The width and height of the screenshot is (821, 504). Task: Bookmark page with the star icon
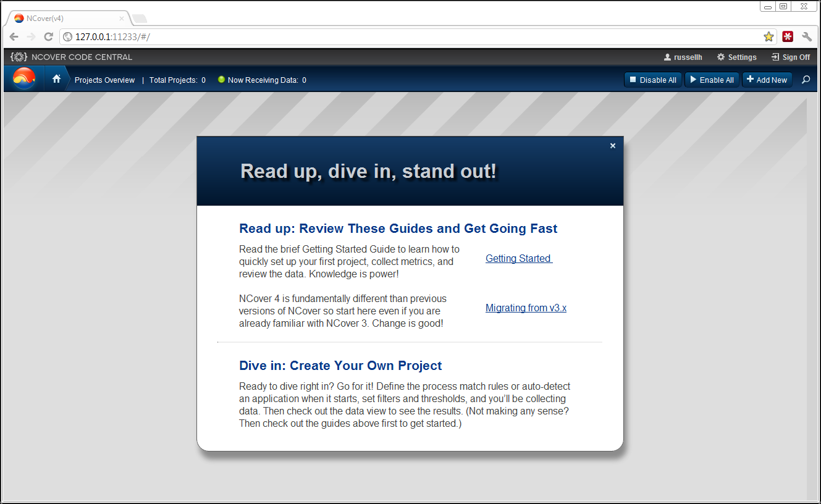tap(768, 36)
